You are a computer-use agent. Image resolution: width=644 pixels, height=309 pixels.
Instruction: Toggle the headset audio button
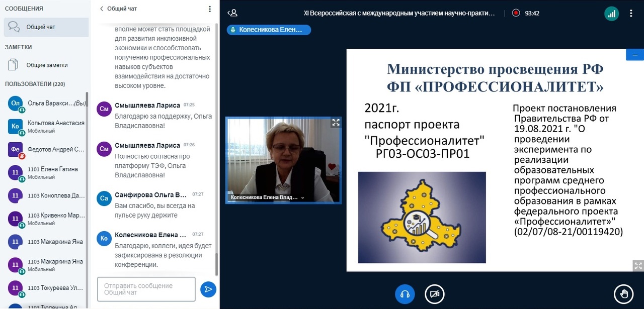click(405, 294)
